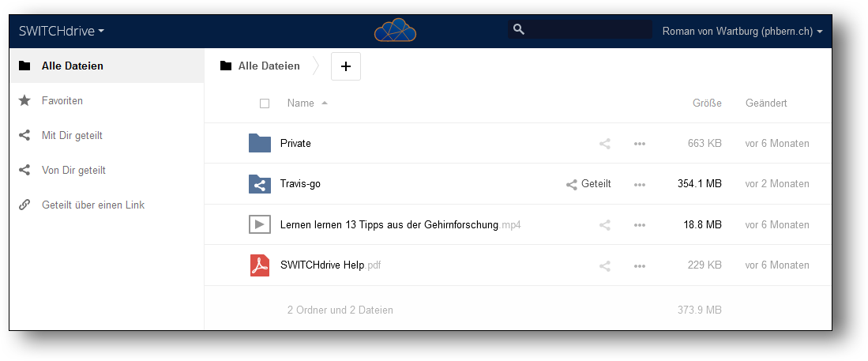Viewport: 868px width, 361px height.
Task: Open the Private folder
Action: (295, 144)
